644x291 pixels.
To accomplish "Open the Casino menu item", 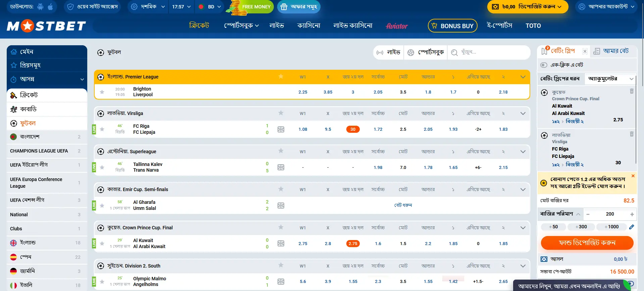I will click(309, 26).
